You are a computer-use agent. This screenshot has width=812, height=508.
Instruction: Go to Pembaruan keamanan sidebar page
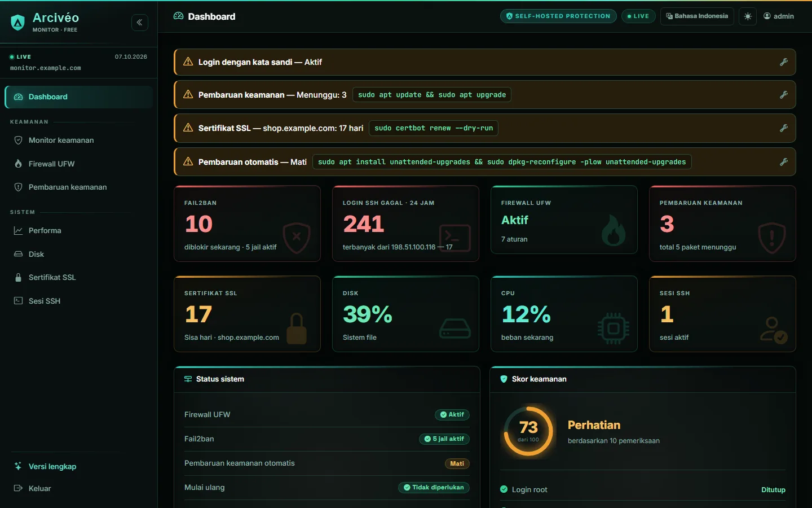pos(78,187)
